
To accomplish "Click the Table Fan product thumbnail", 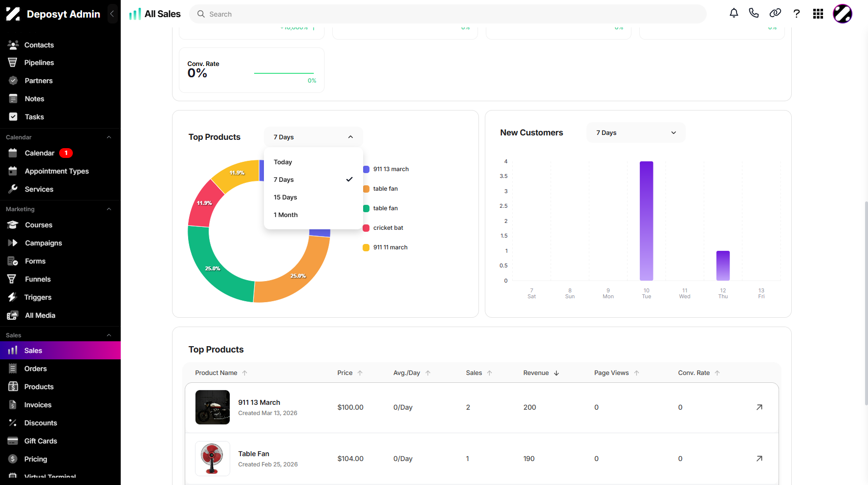I will click(x=213, y=459).
